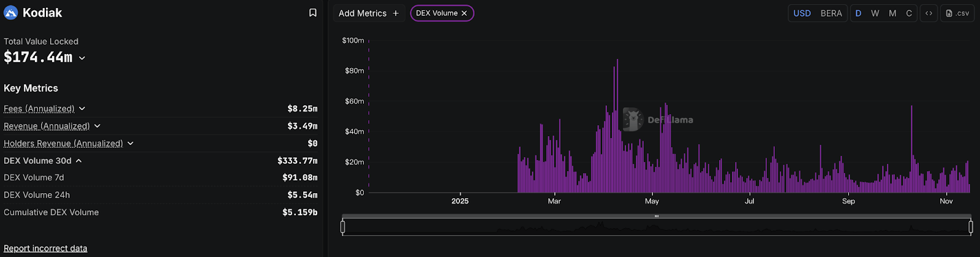Click the May label on x-axis
Viewport: 980px width, 257px height.
click(652, 201)
